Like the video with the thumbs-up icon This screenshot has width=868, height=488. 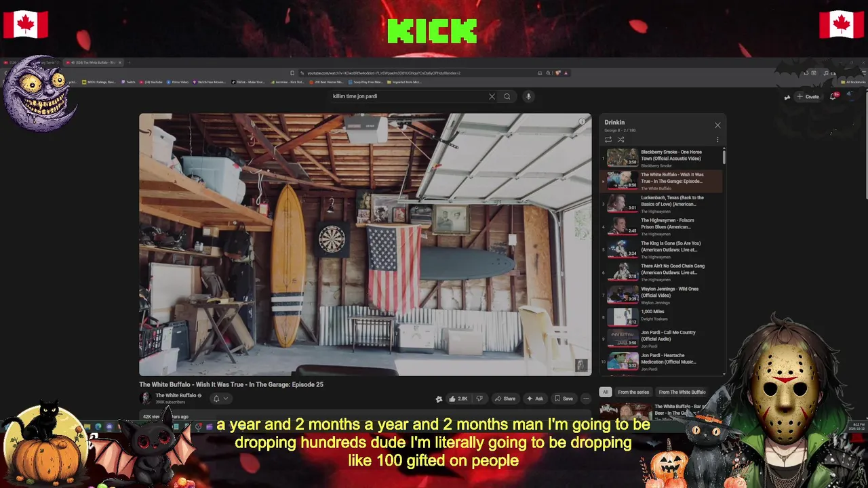458,399
